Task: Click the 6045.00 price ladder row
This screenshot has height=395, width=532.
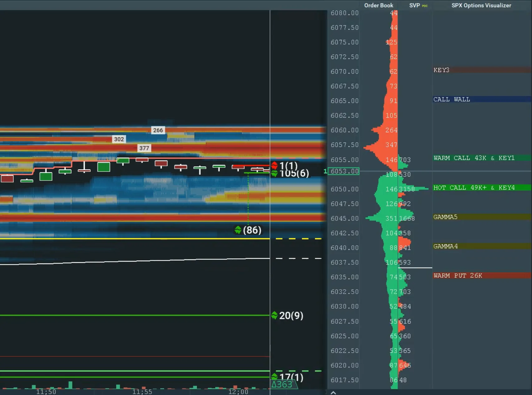Action: coord(345,219)
